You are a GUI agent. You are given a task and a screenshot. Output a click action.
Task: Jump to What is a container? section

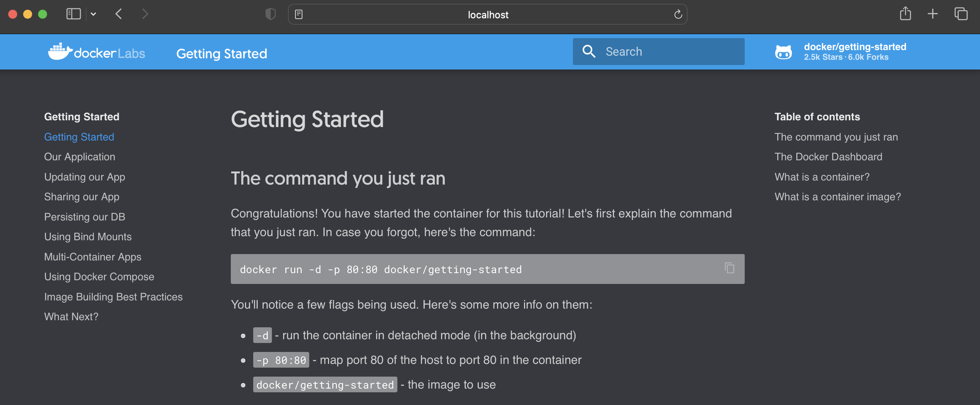(x=822, y=177)
